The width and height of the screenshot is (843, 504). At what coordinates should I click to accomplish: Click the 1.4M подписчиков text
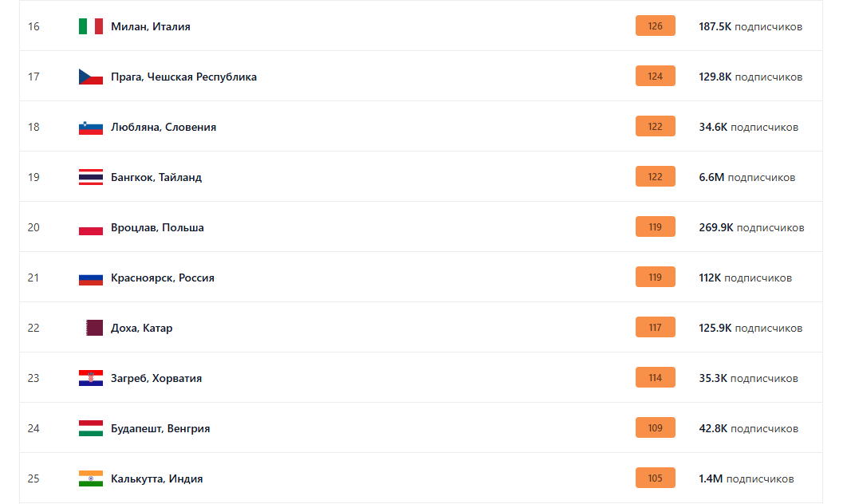pyautogui.click(x=746, y=478)
